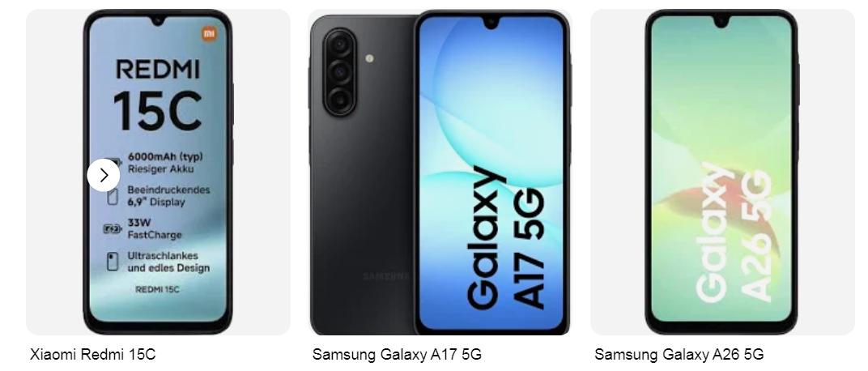Viewport: 868px width, 371px height.
Task: Open the Samsung Galaxy A17 5G link
Action: [x=397, y=354]
